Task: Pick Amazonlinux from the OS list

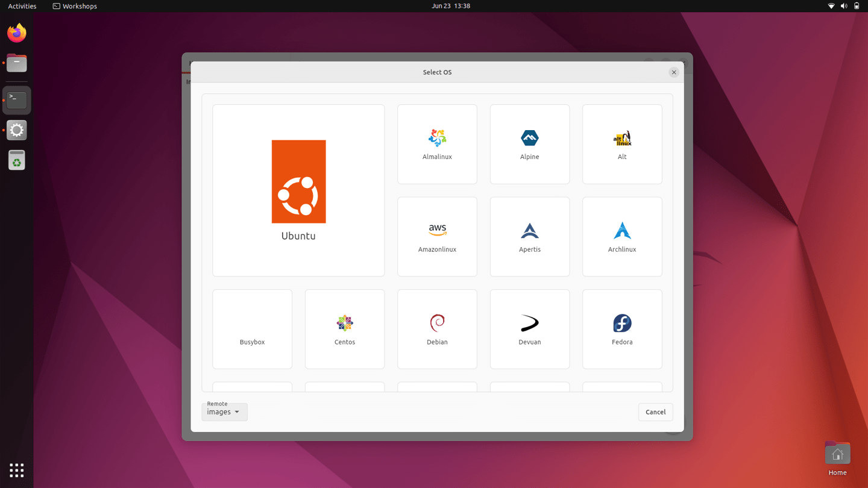Action: [x=437, y=236]
